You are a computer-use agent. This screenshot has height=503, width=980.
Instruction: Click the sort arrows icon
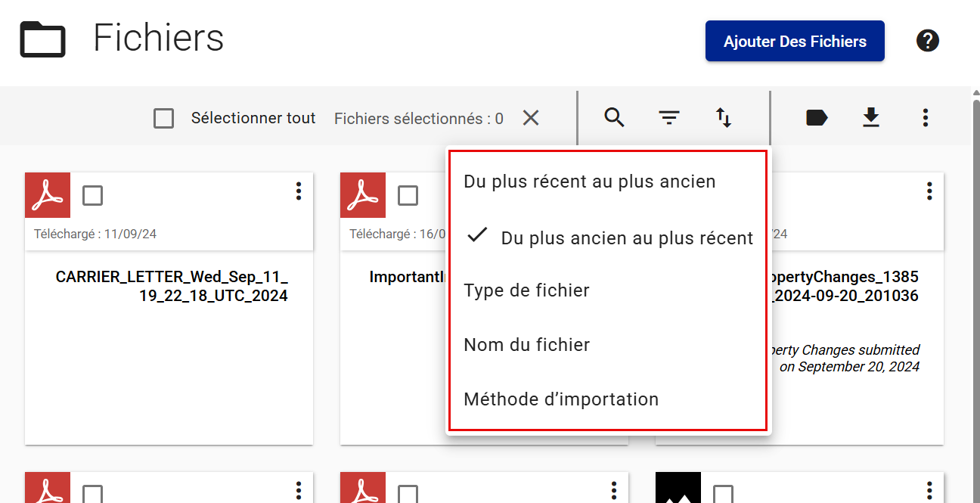(x=724, y=118)
